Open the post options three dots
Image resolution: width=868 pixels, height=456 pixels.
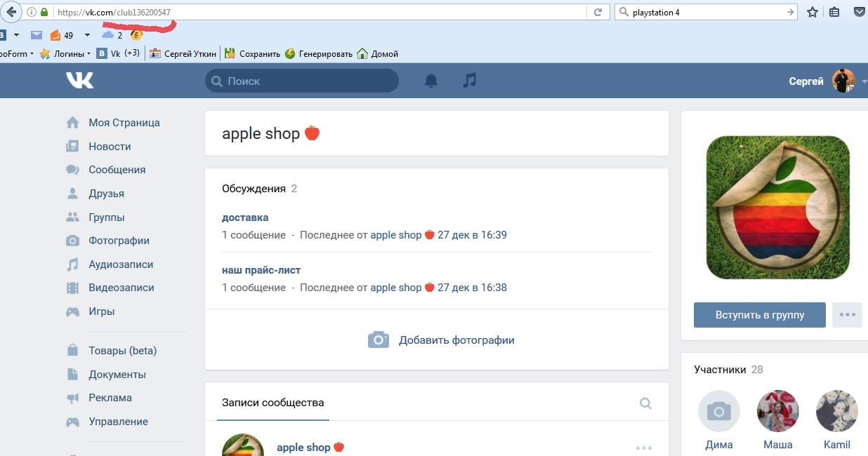pyautogui.click(x=643, y=448)
